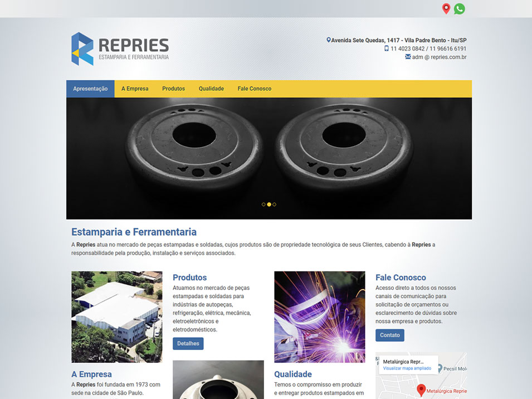Click the envelope icon beside the email address

coord(408,57)
